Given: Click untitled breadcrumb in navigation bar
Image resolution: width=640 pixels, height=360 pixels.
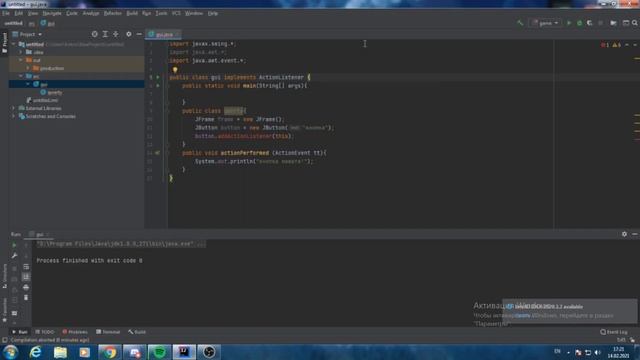Looking at the screenshot, I should click(13, 23).
